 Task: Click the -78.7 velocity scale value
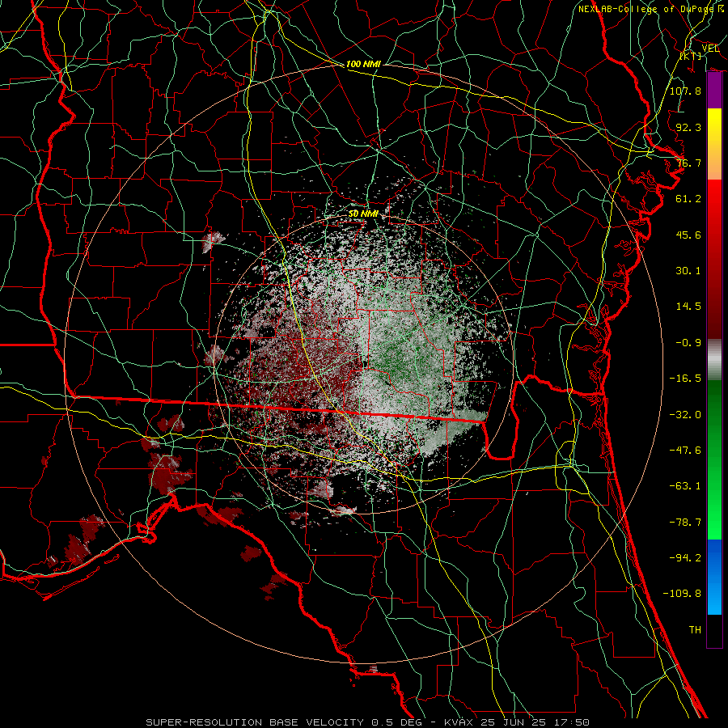685,523
